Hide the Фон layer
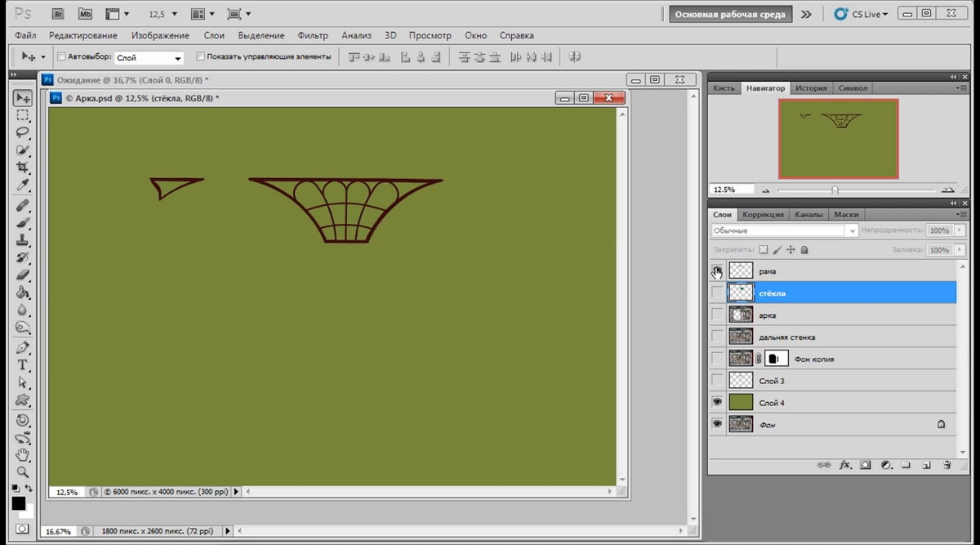Viewport: 980px width, 545px height. click(717, 424)
